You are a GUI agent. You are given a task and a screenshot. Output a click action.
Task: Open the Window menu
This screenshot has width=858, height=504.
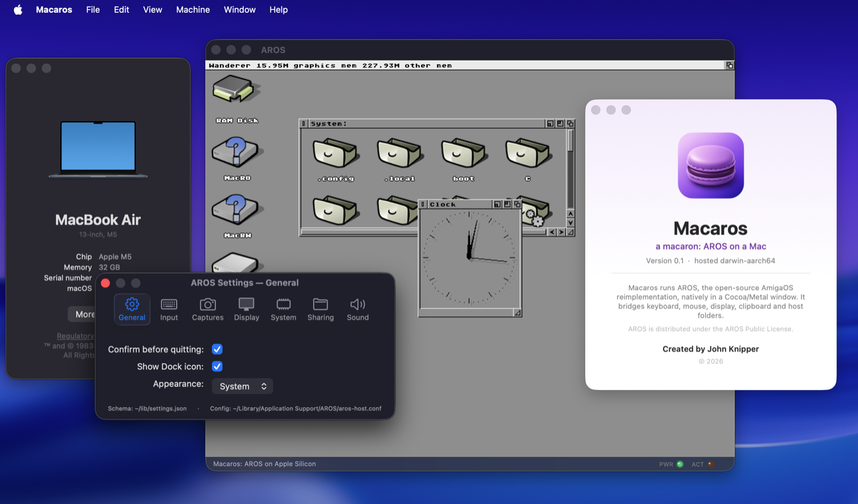coord(240,10)
